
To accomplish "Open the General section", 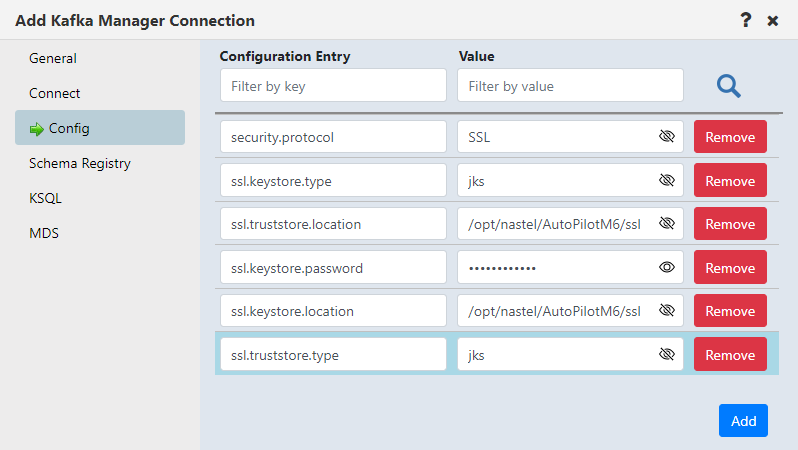I will click(x=53, y=59).
